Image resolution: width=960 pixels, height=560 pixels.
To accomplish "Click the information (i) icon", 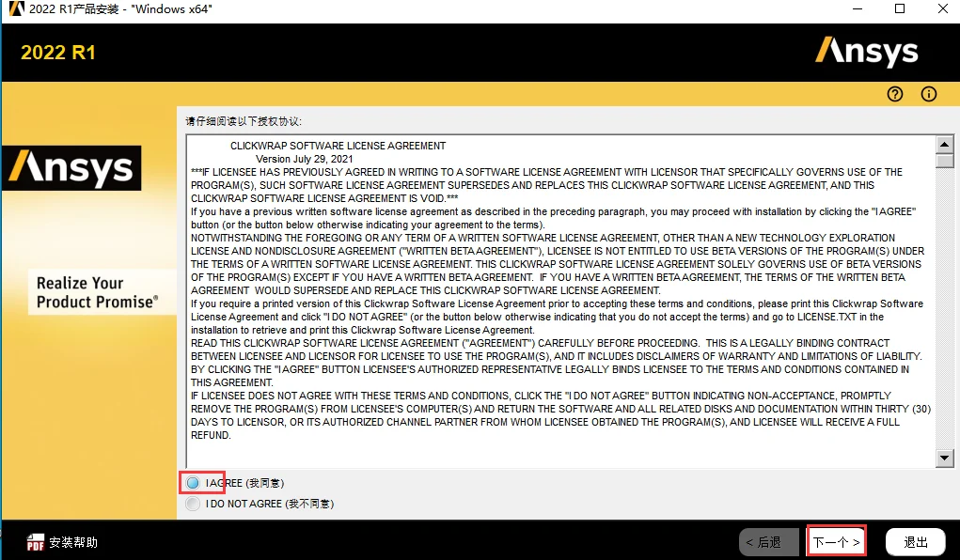I will point(929,94).
